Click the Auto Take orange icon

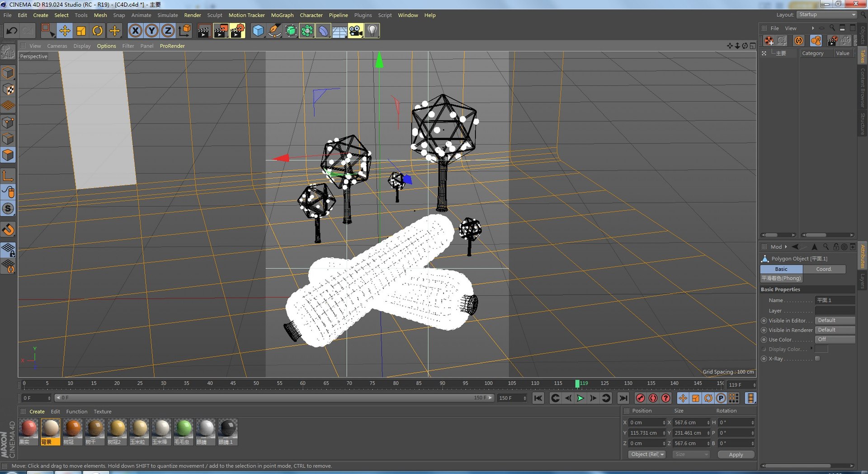pyautogui.click(x=799, y=41)
